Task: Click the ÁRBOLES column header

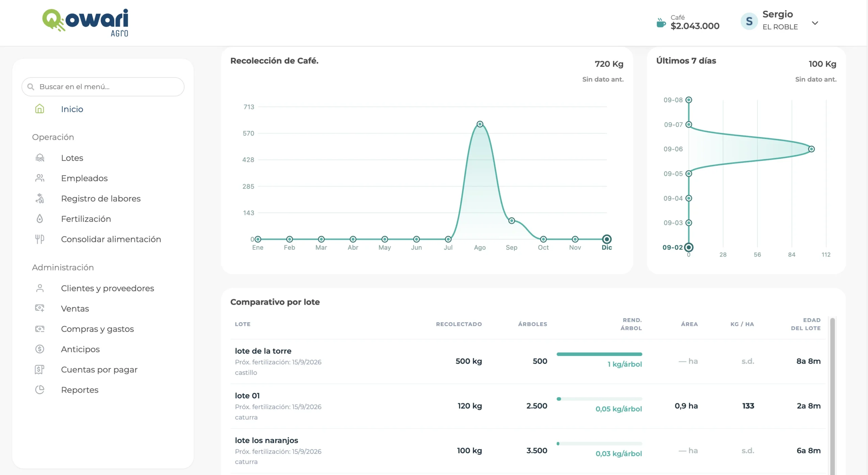Action: point(532,324)
